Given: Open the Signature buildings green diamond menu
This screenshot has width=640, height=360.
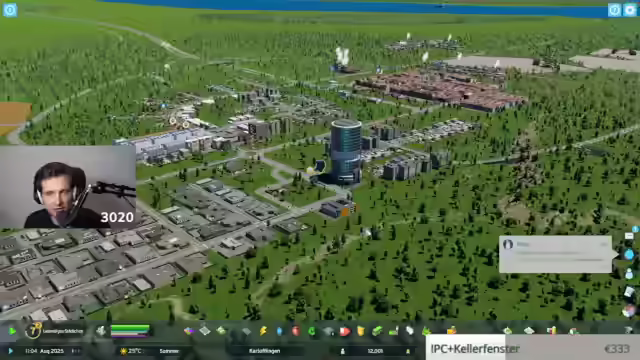Looking at the screenshot, I should (x=221, y=330).
